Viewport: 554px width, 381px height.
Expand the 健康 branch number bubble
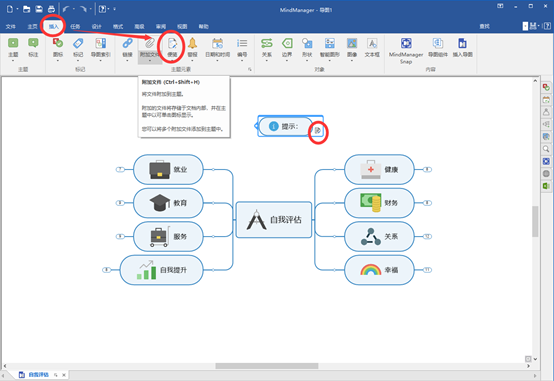click(428, 169)
